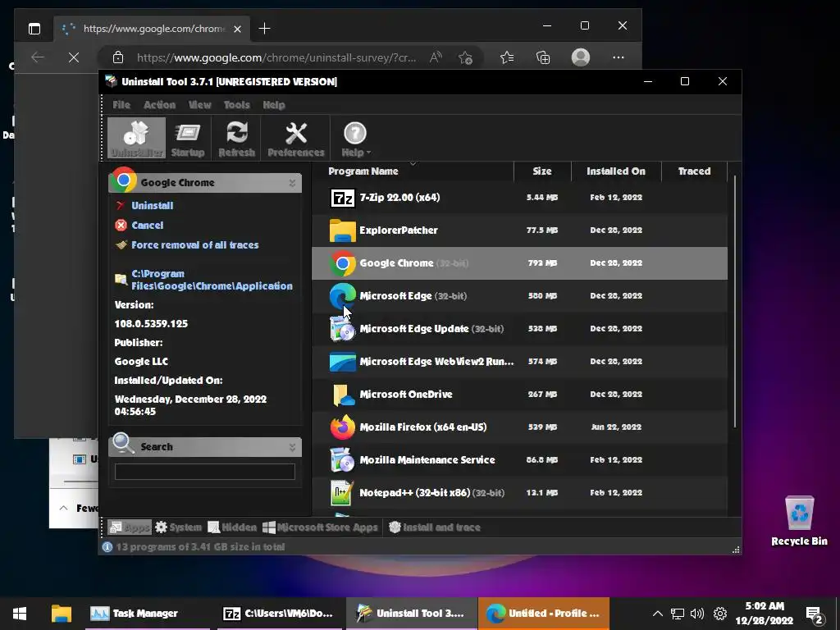Screen dimensions: 840x630
Task: Click Cancel in the Chrome details panel
Action: 148,226
